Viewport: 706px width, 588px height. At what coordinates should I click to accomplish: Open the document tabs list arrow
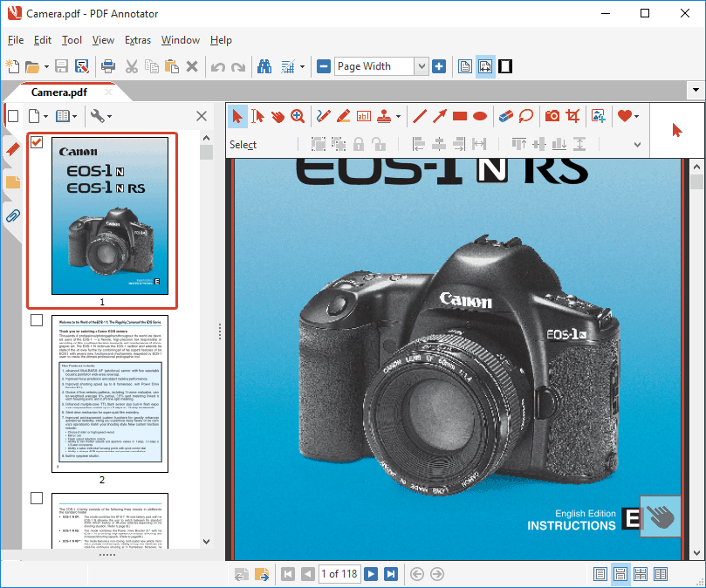[x=696, y=90]
